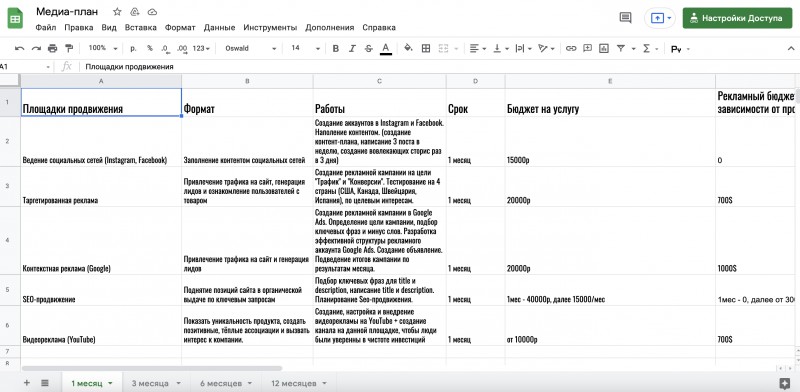The height and width of the screenshot is (392, 800).
Task: Open the cell borders menu icon
Action: (426, 48)
